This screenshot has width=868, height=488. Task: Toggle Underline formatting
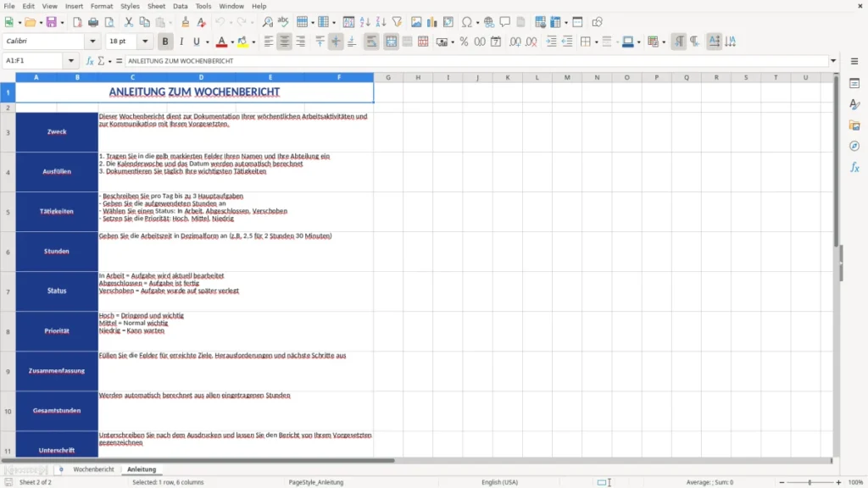196,42
